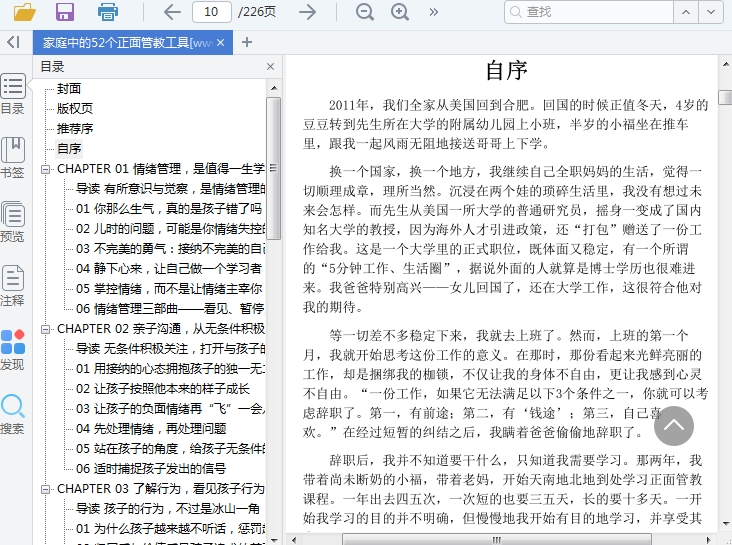Zoom out with the minus magnifier

click(365, 12)
